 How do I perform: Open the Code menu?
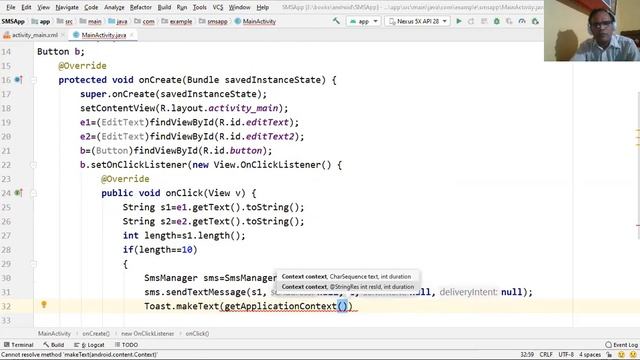click(91, 7)
